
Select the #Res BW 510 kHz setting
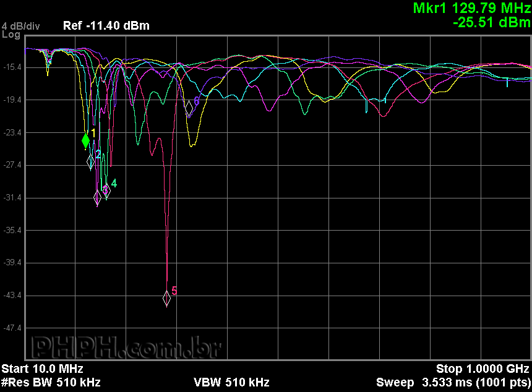coord(51,382)
